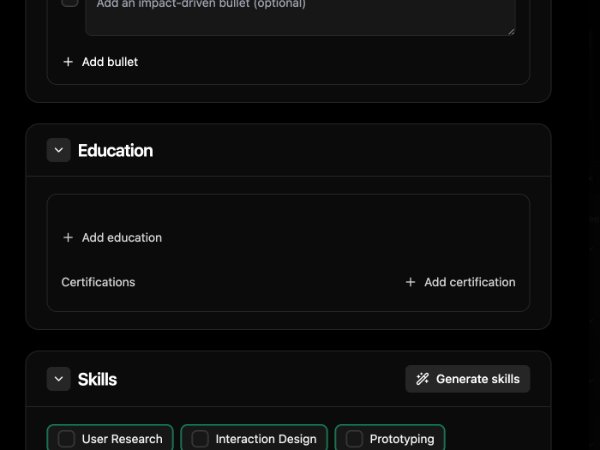
Task: Click the Interaction Design skill label
Action: [x=266, y=439]
